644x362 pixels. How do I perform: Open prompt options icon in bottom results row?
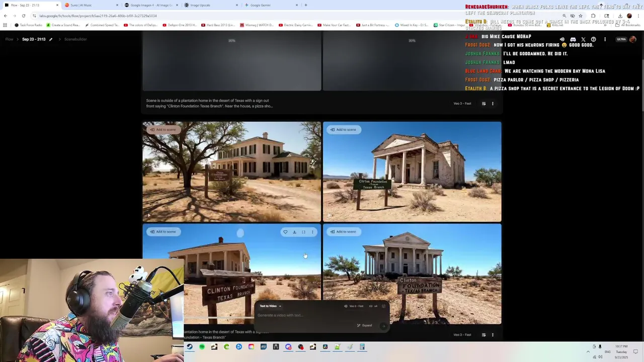tap(484, 335)
